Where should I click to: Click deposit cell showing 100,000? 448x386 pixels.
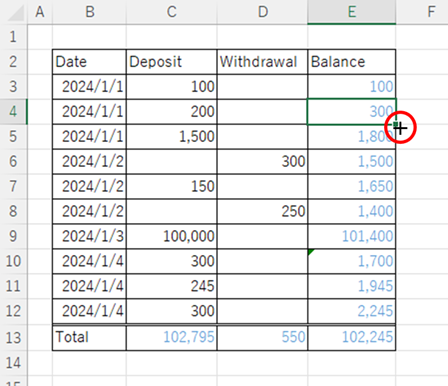click(x=172, y=236)
